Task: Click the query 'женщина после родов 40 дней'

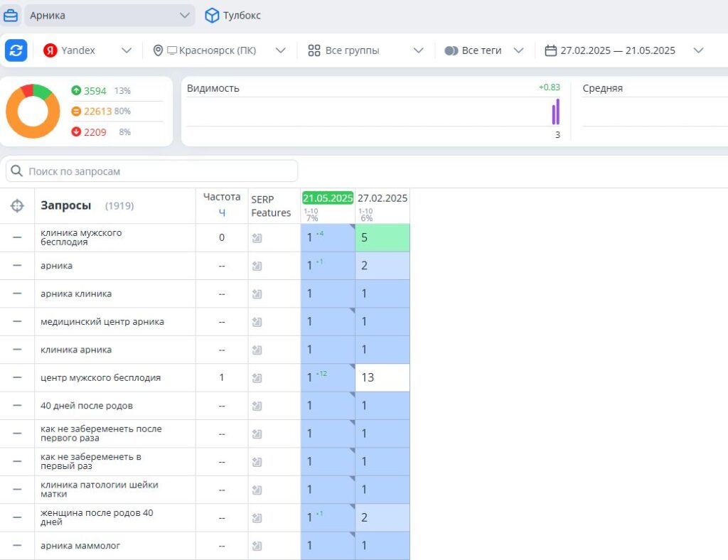Action: click(97, 517)
